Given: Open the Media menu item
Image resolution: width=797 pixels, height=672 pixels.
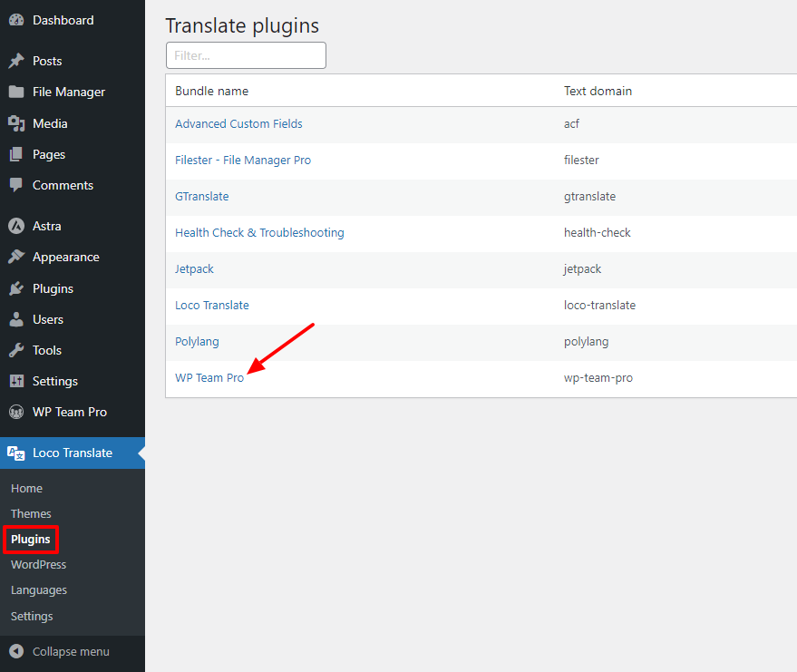Looking at the screenshot, I should point(50,123).
